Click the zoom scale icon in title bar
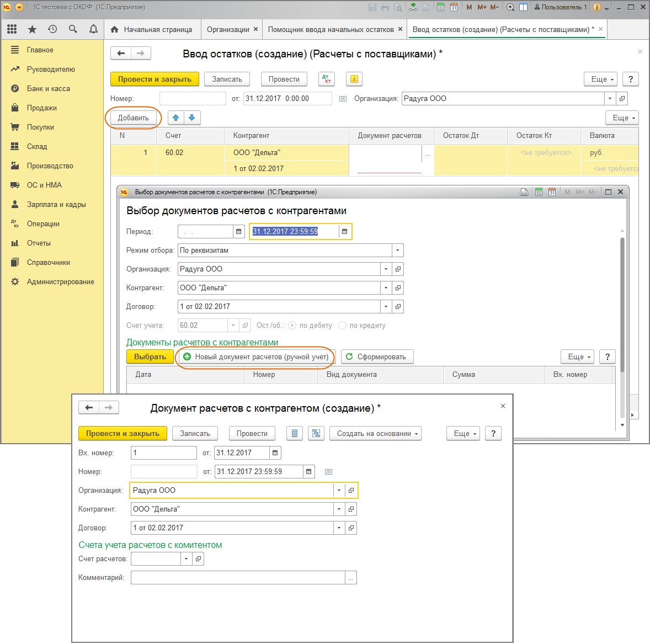650x644 pixels. click(510, 7)
